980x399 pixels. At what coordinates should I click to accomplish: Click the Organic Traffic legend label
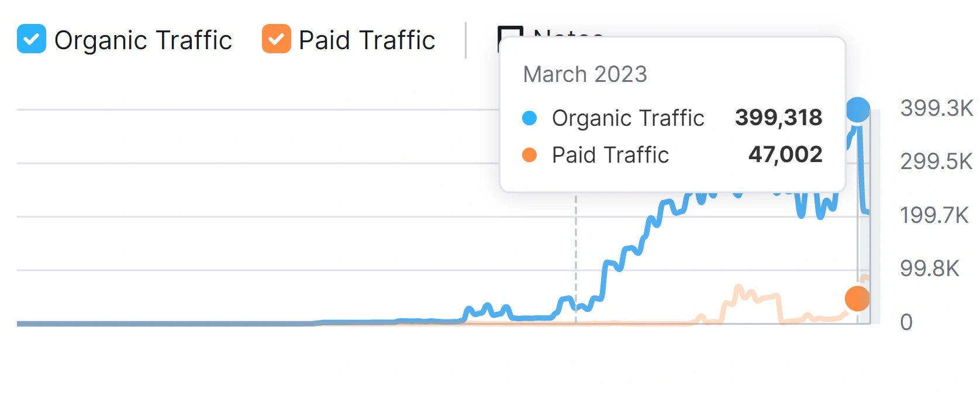[x=143, y=40]
